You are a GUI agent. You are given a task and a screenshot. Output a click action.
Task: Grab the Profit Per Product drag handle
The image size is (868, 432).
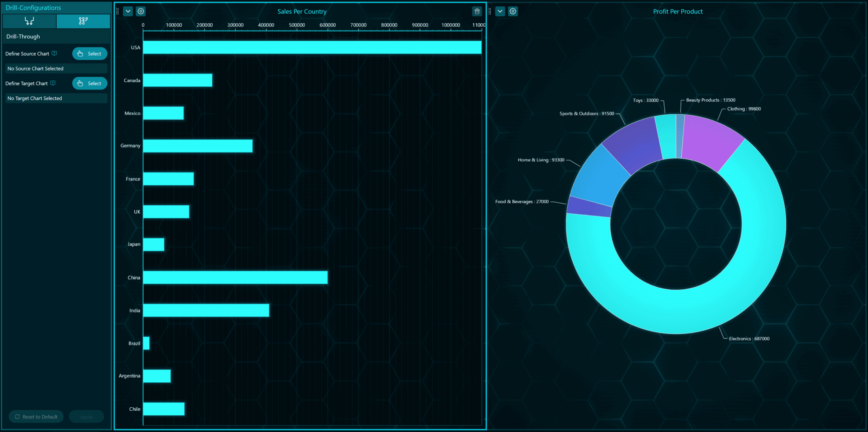coord(490,11)
